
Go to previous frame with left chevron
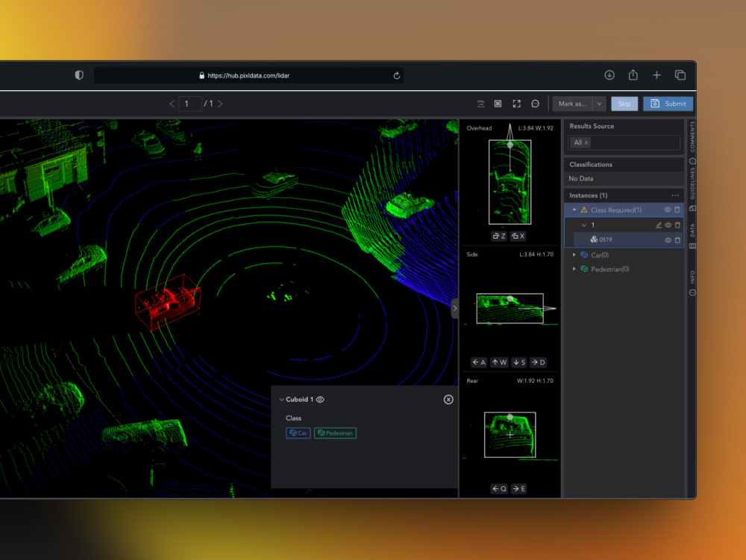click(x=172, y=104)
